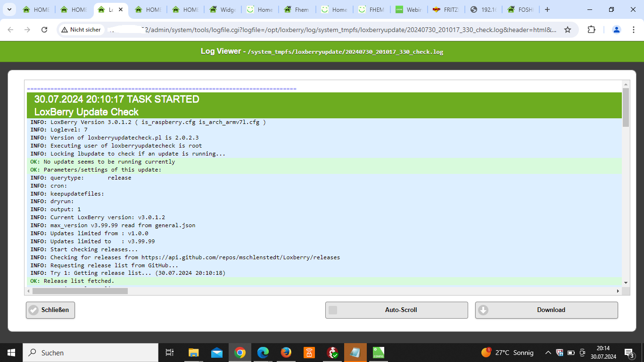Click 'OK: No update seems to be running currently'

324,162
